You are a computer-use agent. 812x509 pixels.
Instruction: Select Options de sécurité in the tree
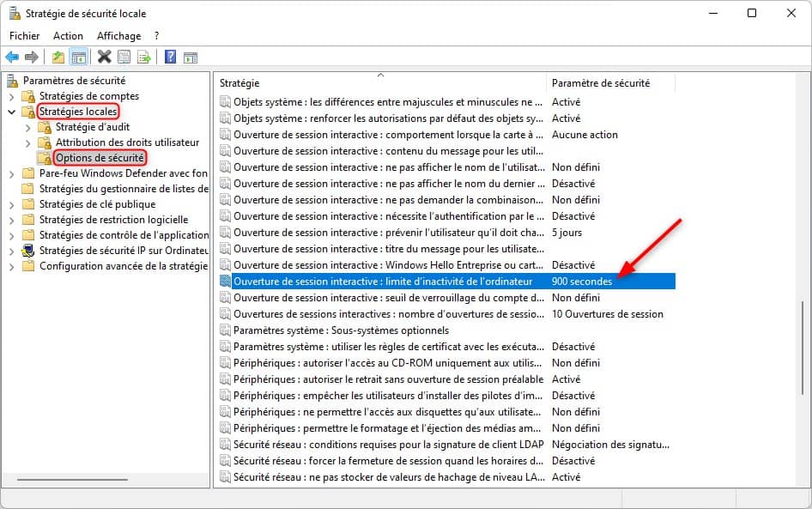100,158
